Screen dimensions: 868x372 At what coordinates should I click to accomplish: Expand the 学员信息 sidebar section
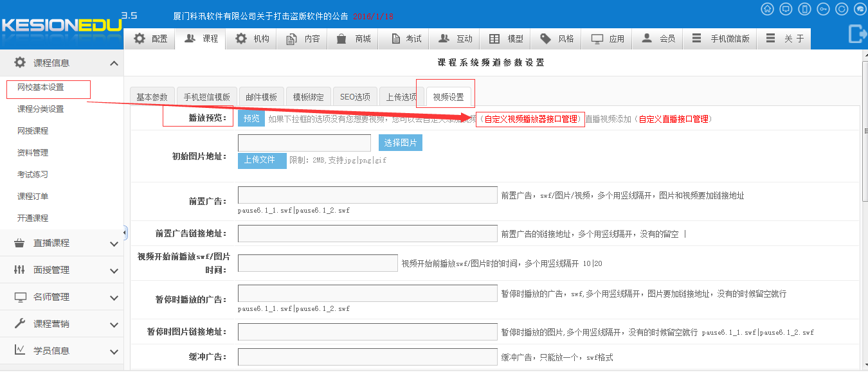tap(114, 351)
